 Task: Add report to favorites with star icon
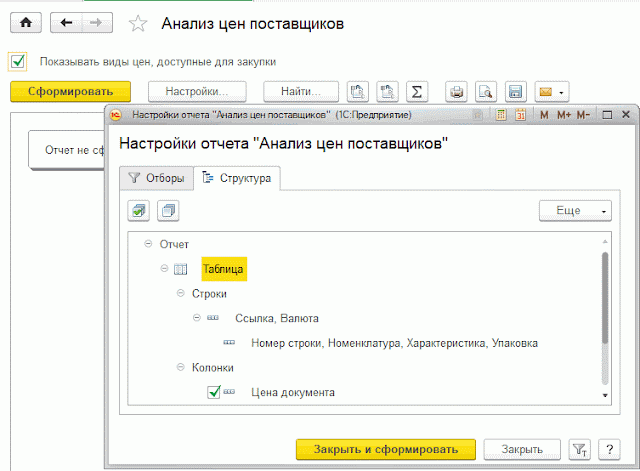point(138,24)
